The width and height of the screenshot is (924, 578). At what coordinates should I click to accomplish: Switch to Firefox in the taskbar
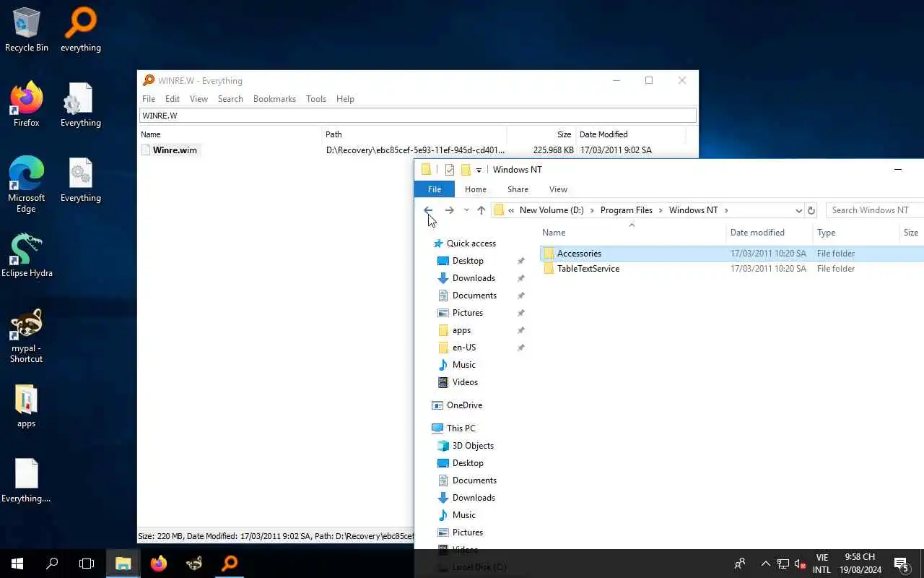pos(159,564)
